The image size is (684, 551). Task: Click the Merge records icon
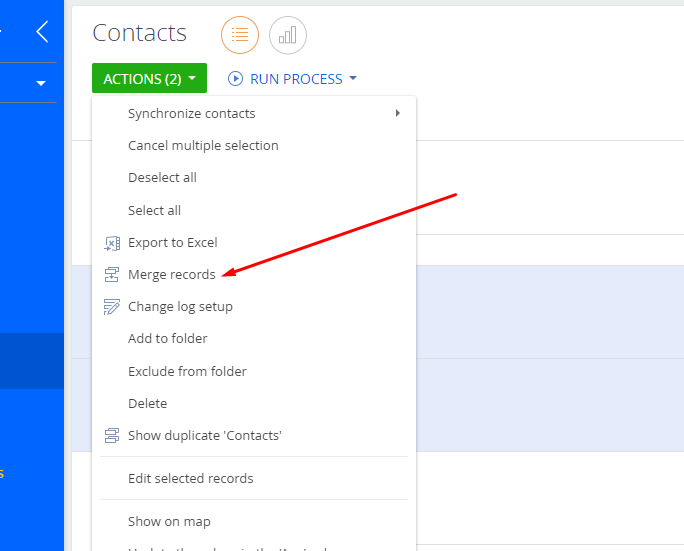[112, 275]
